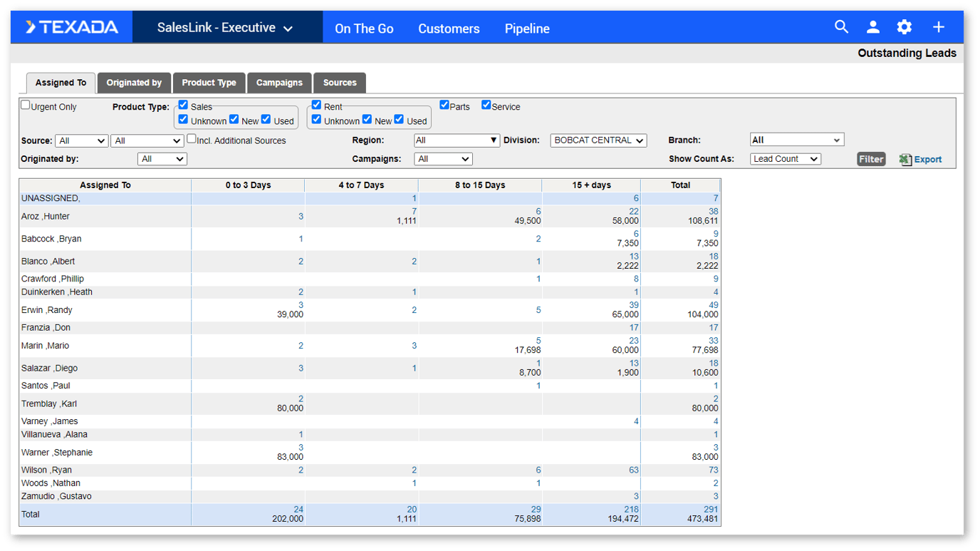Screen dimensions: 980x551
Task: Enable the Urgent Only checkbox
Action: (25, 103)
